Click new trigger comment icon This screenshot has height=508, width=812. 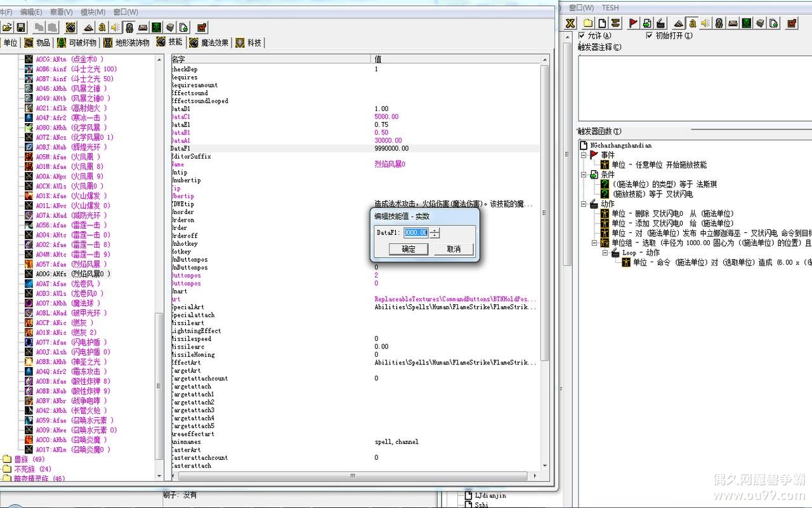pos(615,23)
